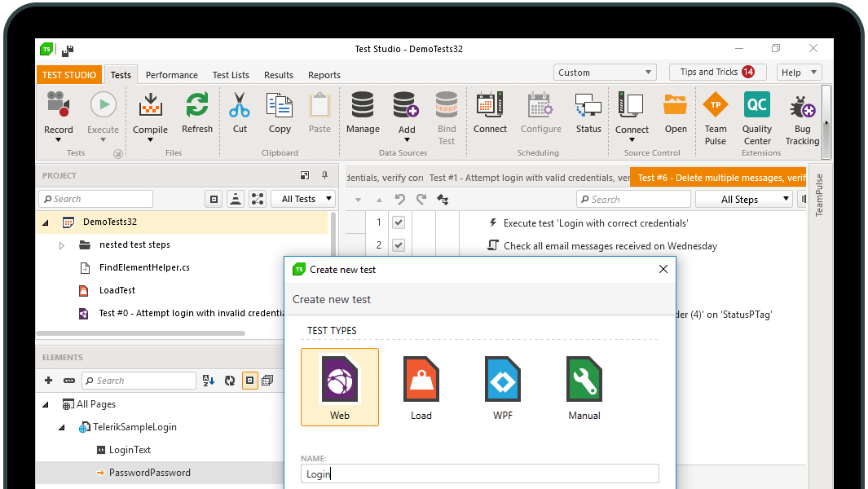This screenshot has height=489, width=868.
Task: Click Connect in the Source Control group
Action: 631,104
